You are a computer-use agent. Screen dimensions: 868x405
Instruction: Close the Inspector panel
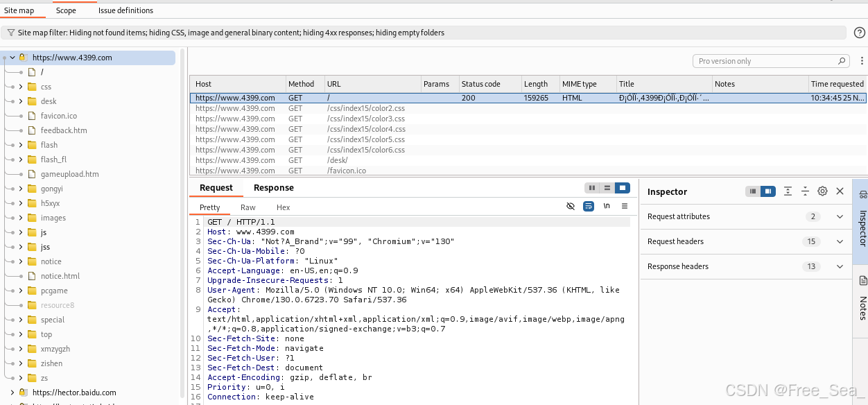tap(840, 191)
